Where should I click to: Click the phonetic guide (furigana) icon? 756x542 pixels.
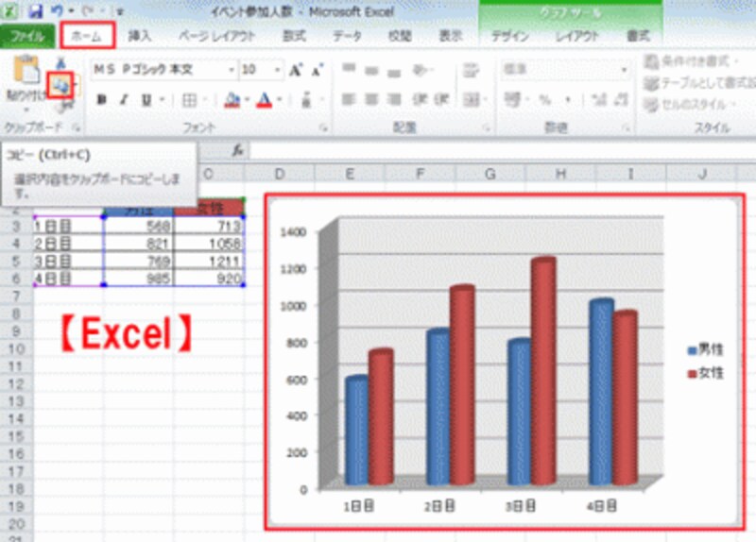[306, 100]
